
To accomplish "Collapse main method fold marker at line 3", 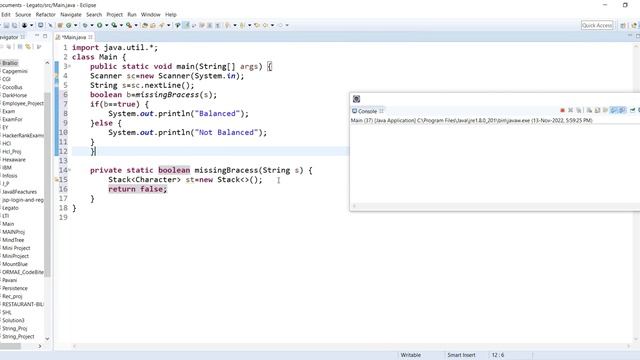I will 69,66.
